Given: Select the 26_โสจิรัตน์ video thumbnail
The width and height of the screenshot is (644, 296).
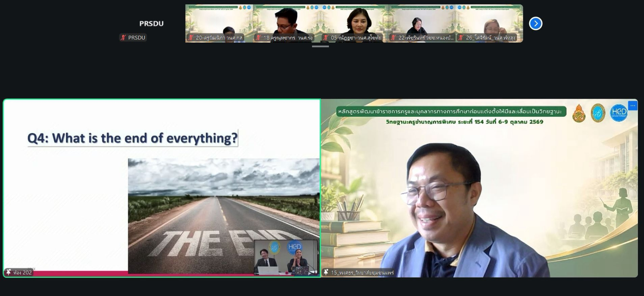Looking at the screenshot, I should tap(489, 24).
